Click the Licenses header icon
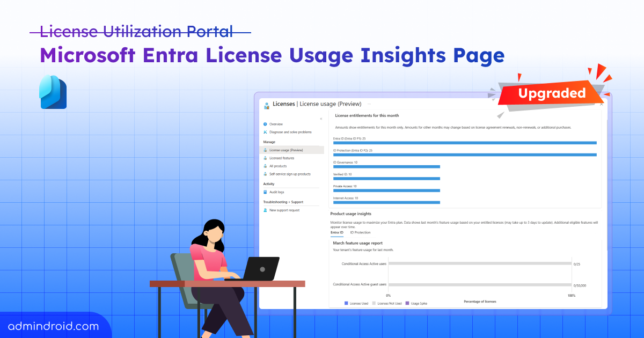The height and width of the screenshot is (338, 644). [x=266, y=105]
